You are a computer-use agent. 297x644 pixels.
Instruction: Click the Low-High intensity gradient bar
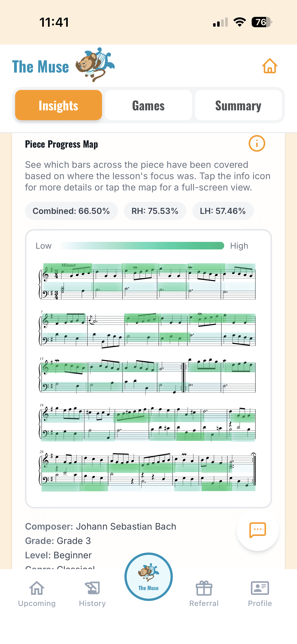tap(142, 246)
